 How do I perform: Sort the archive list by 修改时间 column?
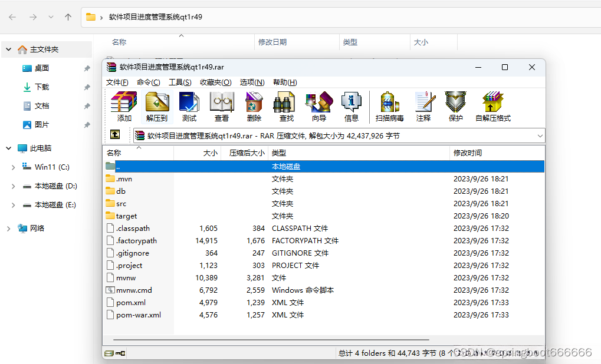pyautogui.click(x=497, y=153)
